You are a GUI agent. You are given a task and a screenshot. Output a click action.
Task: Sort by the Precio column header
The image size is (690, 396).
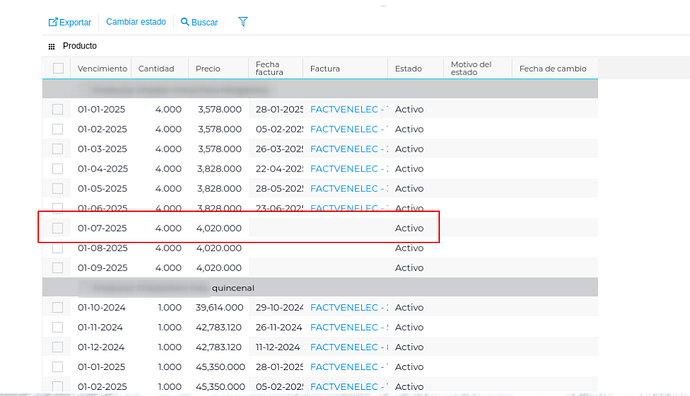point(208,69)
